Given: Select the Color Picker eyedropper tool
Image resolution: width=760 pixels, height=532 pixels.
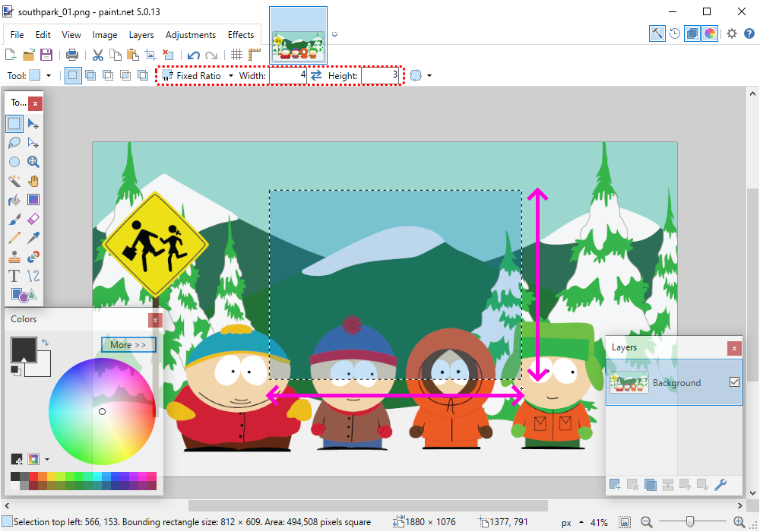Looking at the screenshot, I should pos(33,238).
